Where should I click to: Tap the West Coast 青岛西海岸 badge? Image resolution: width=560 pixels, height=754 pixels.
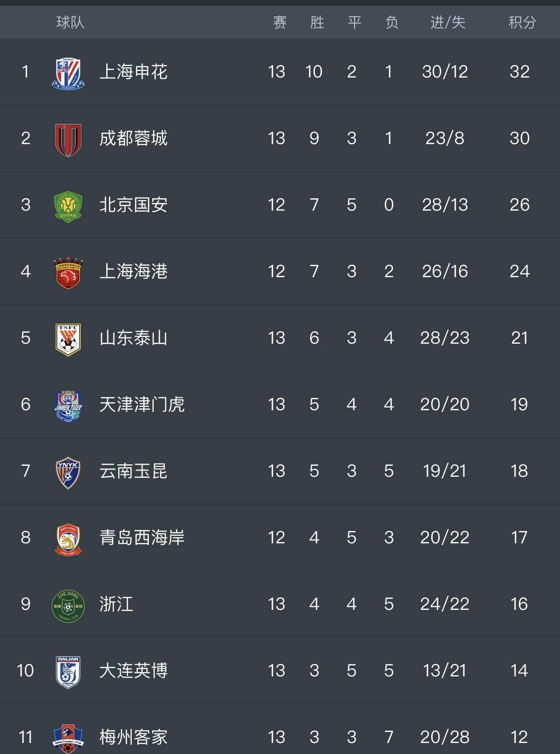68,539
